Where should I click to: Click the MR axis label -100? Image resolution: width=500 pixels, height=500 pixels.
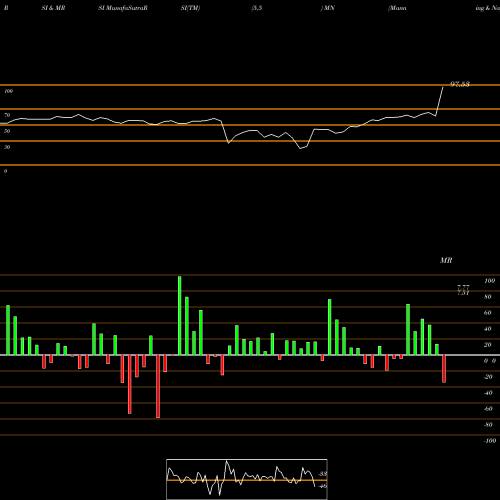click(490, 441)
